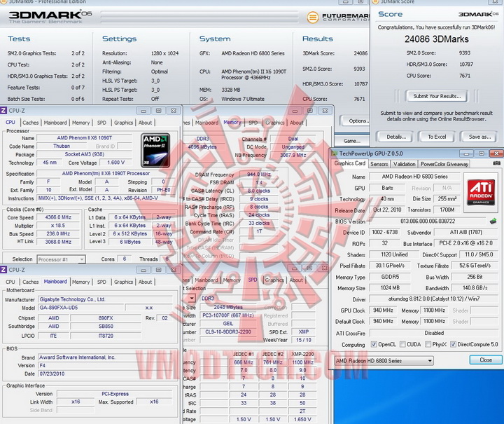This screenshot has height=424, width=504.
Task: Open About tab in top CPU-Z window
Action: coord(145,123)
